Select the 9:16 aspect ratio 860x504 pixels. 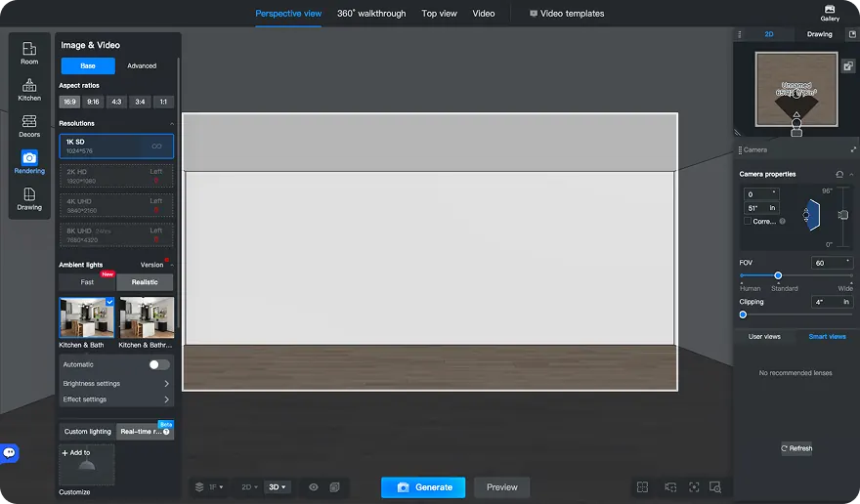click(93, 102)
